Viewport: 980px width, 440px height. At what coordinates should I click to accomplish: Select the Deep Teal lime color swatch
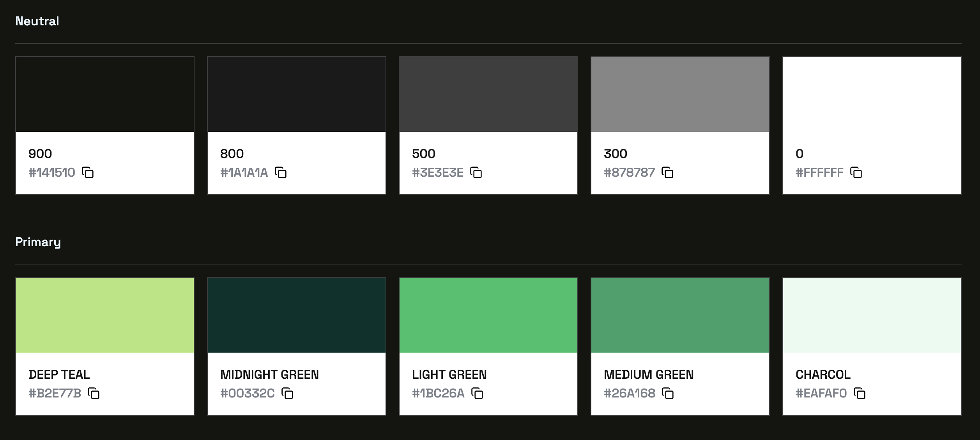(x=105, y=315)
